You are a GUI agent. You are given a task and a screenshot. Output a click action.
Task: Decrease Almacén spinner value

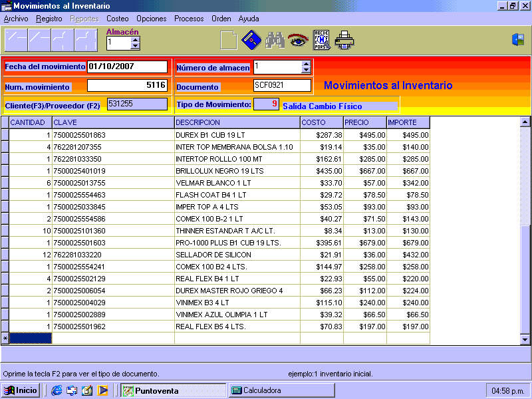point(136,47)
